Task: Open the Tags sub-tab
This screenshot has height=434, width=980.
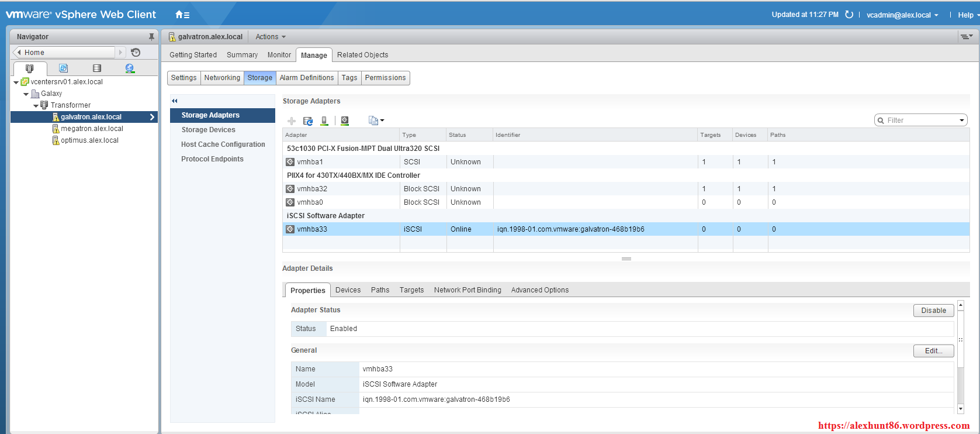Action: click(x=349, y=78)
